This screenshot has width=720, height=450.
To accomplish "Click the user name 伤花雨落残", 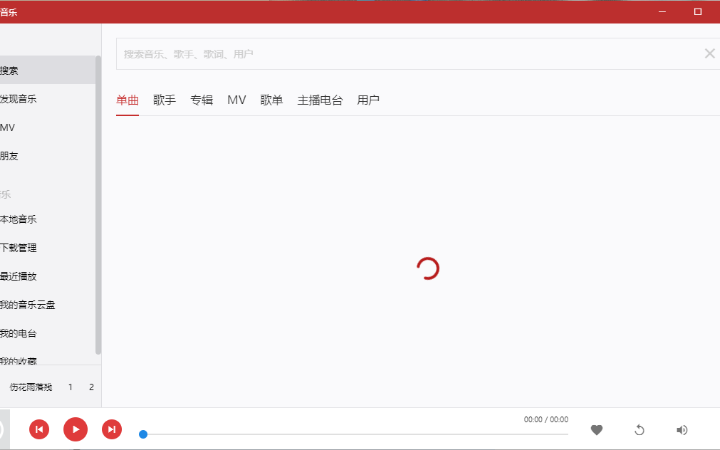I will point(31,387).
